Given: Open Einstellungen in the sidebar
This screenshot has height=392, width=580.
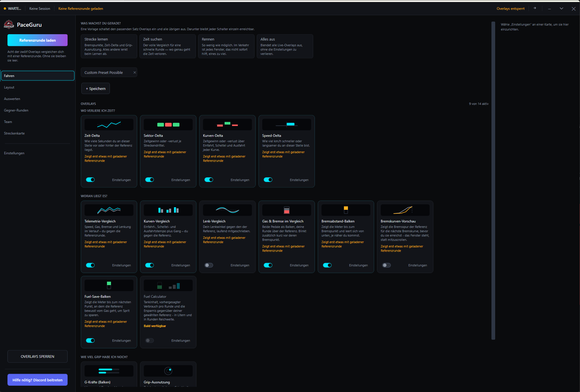Looking at the screenshot, I should click(x=38, y=153).
